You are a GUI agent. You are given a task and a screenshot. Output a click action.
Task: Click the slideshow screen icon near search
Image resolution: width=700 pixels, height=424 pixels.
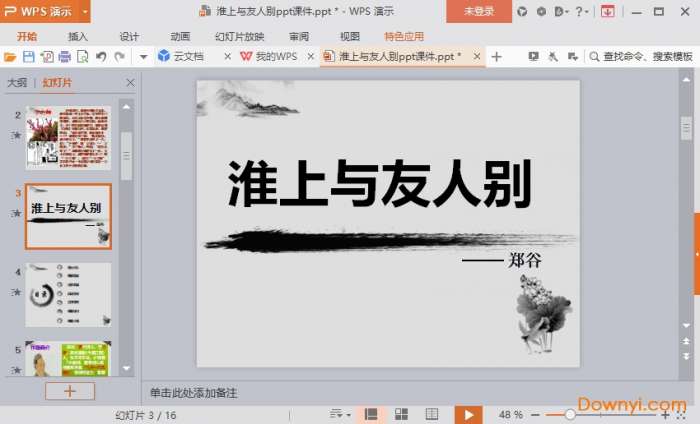pyautogui.click(x=533, y=56)
